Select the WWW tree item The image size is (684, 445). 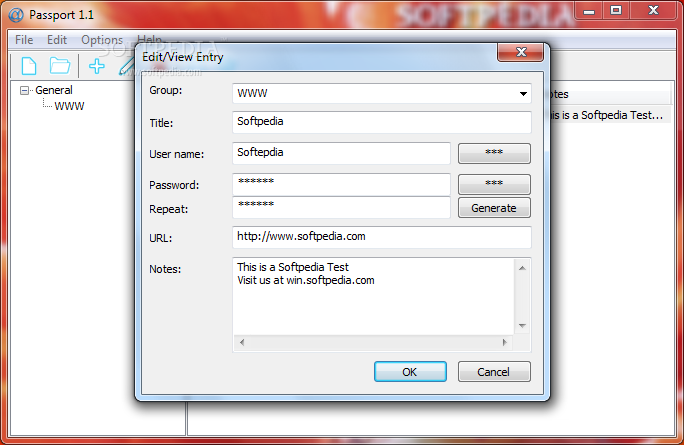coord(69,106)
